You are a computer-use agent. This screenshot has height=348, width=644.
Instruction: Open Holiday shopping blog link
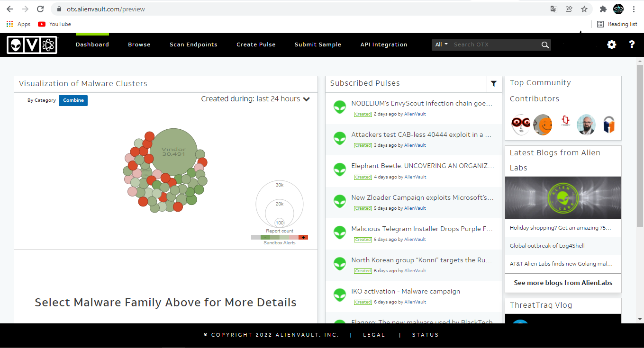[561, 228]
